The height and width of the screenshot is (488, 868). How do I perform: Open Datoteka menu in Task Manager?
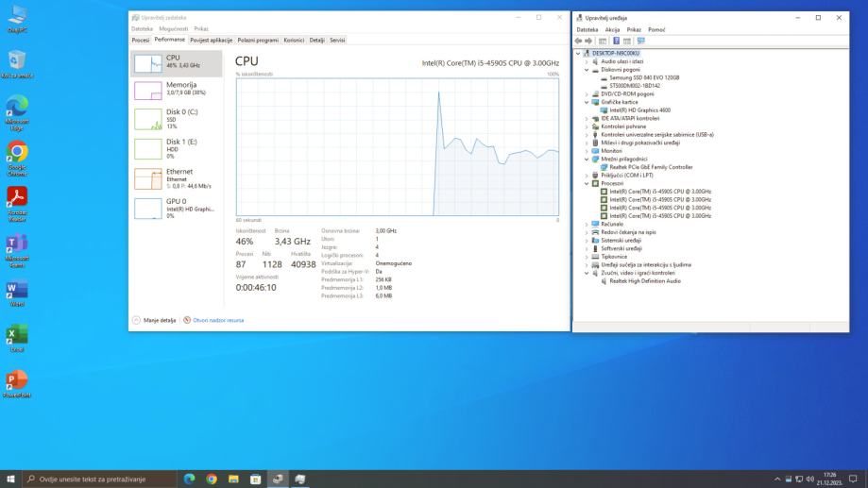point(143,28)
